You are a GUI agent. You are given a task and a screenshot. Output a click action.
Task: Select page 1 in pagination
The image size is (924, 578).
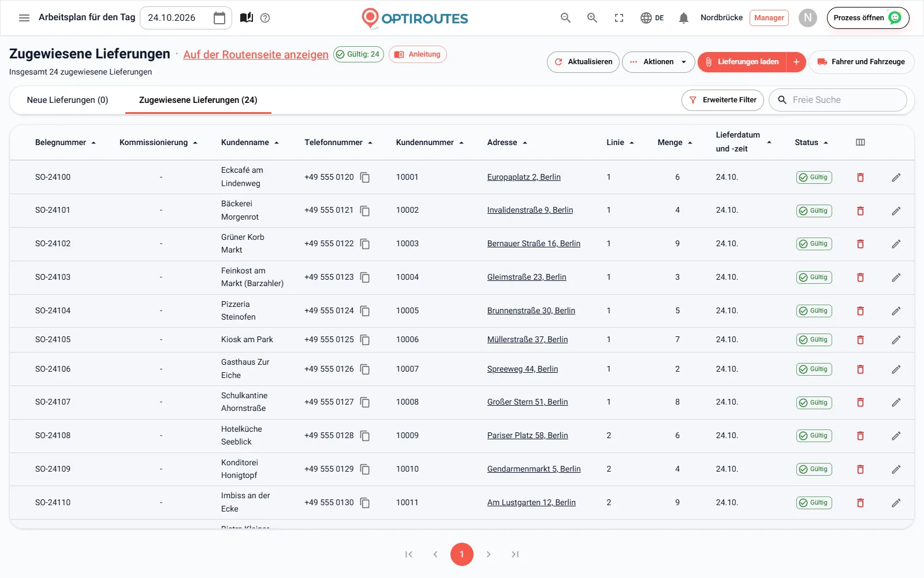click(462, 554)
